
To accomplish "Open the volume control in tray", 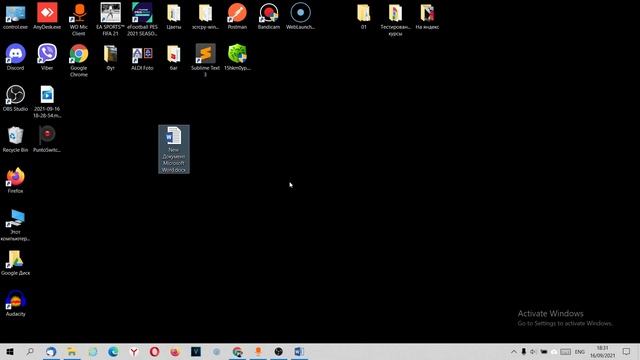I will [x=533, y=352].
